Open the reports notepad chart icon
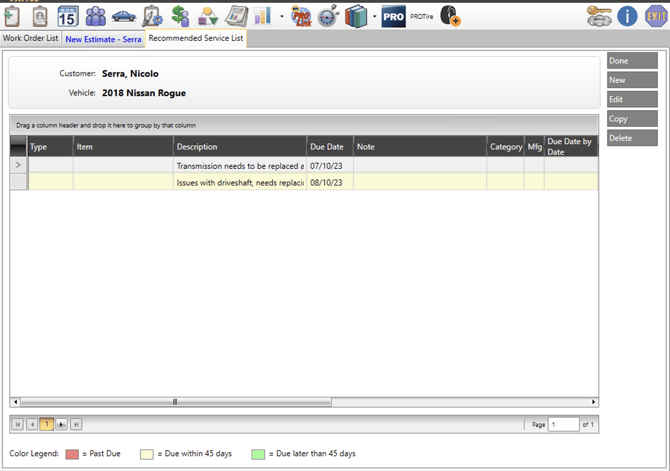The image size is (670, 471). pyautogui.click(x=236, y=17)
